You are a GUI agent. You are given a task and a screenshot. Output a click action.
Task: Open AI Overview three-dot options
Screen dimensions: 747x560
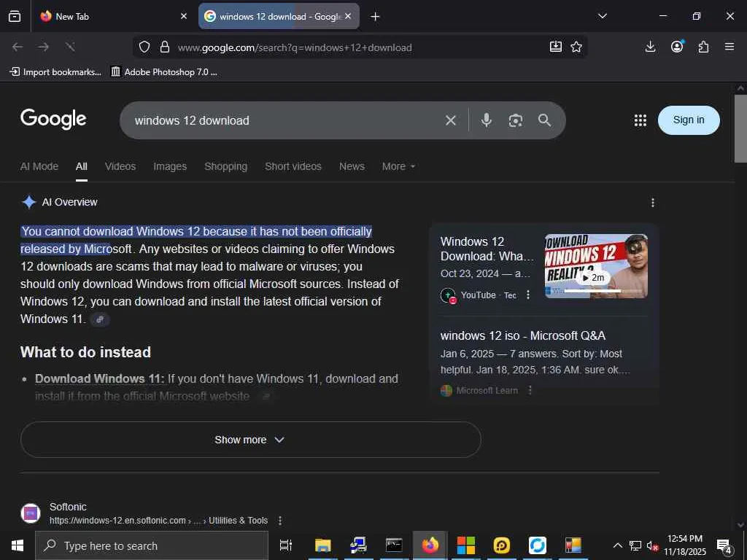(x=653, y=203)
